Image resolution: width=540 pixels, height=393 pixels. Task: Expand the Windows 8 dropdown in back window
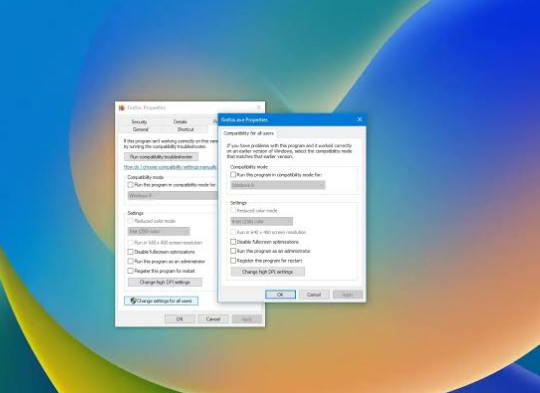coord(173,196)
